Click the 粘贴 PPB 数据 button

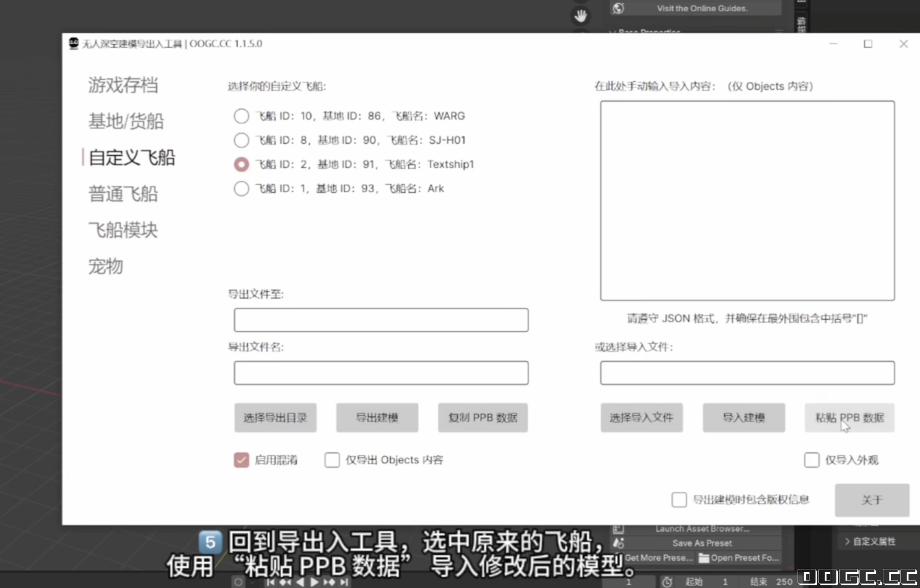coord(849,418)
